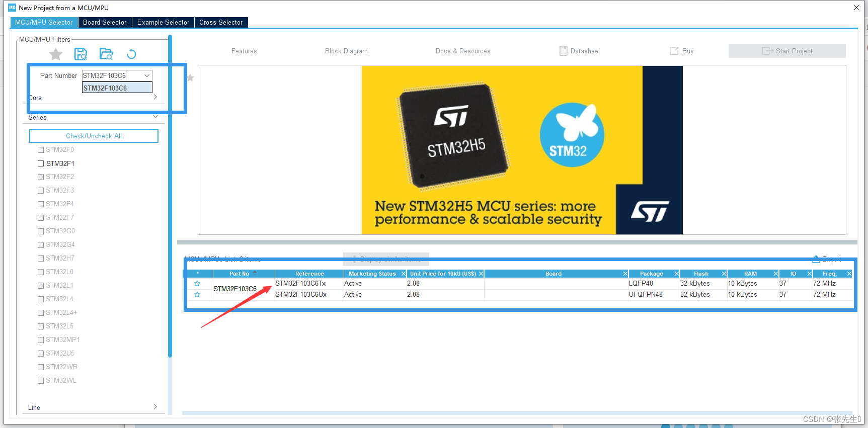Image resolution: width=868 pixels, height=428 pixels.
Task: Remove the Marketing Status column
Action: pos(403,274)
